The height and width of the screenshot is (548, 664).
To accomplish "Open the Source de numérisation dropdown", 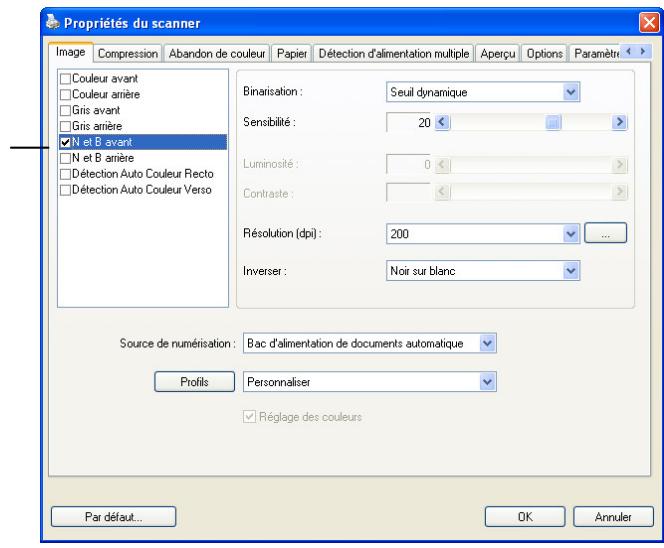I will [x=487, y=343].
